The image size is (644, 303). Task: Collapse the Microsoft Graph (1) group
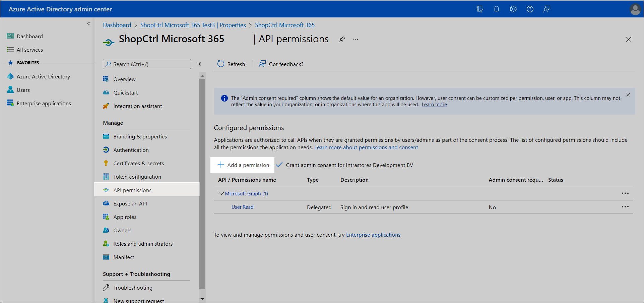[x=221, y=194]
